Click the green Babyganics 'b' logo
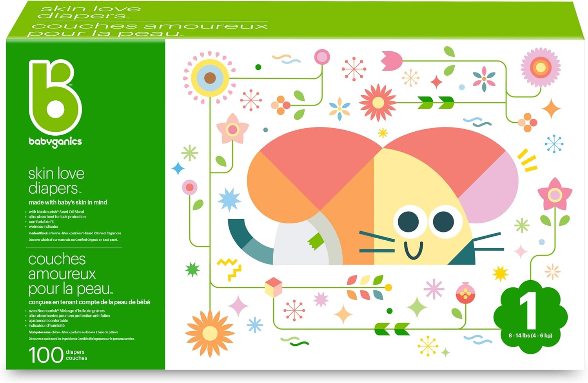 click(55, 97)
